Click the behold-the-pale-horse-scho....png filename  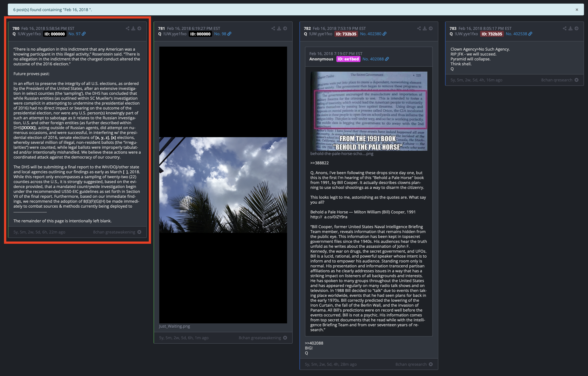(x=342, y=154)
